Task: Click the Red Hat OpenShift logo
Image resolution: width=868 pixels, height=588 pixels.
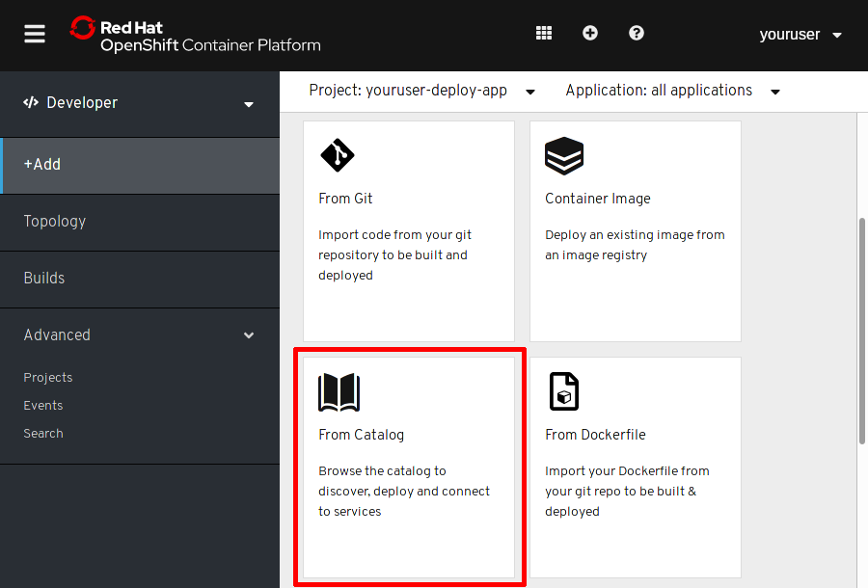Action: tap(195, 35)
